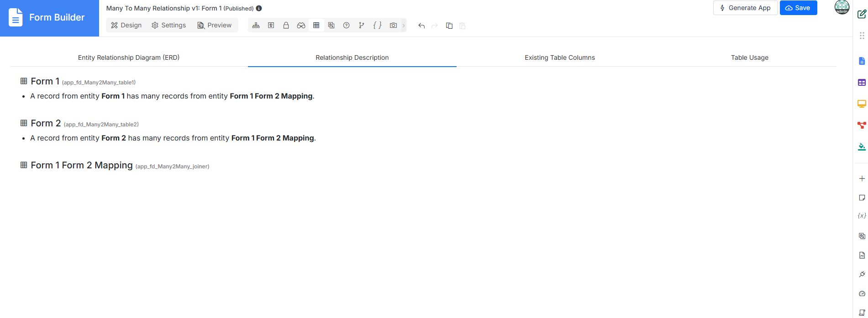Click the Save button

tap(798, 8)
